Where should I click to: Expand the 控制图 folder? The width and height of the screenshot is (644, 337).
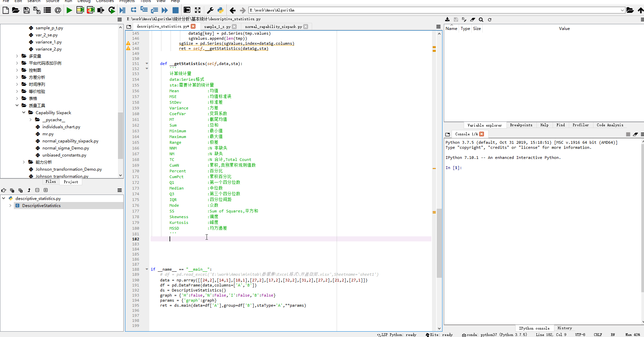(x=17, y=70)
